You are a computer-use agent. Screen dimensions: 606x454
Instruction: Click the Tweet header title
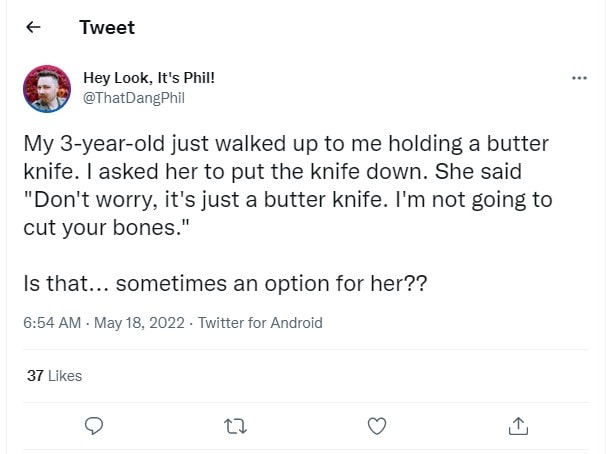107,28
